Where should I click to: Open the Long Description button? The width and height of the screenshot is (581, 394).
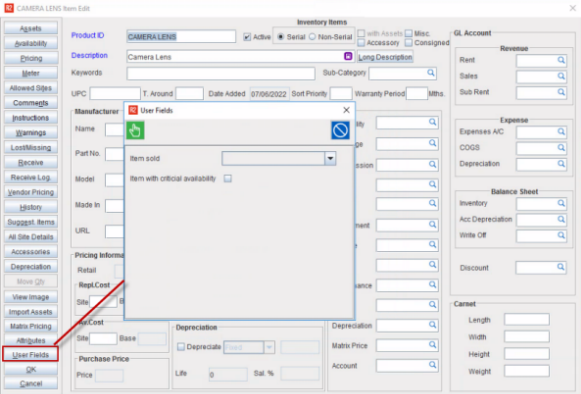pyautogui.click(x=385, y=57)
